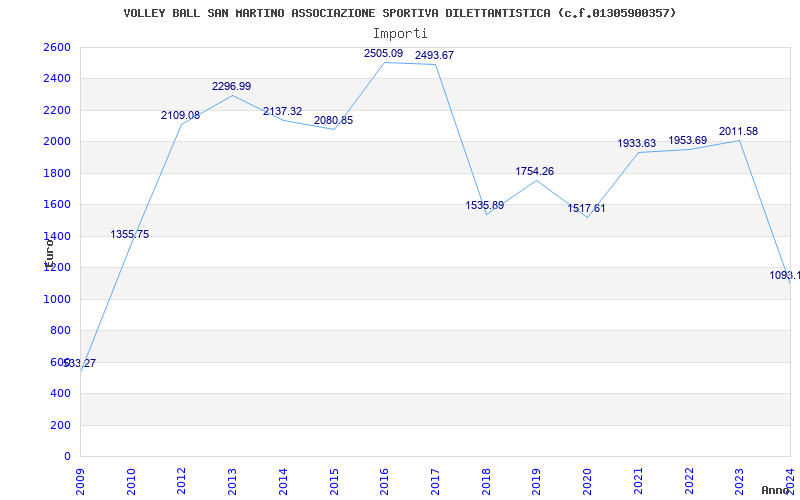Click the 1535.89 data label
The image size is (800, 500).
click(x=485, y=205)
